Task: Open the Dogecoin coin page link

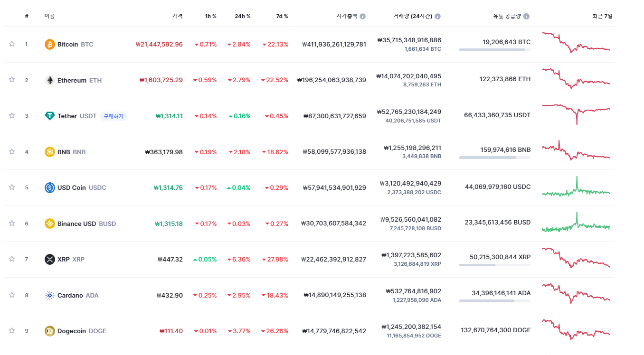Action: 82,331
